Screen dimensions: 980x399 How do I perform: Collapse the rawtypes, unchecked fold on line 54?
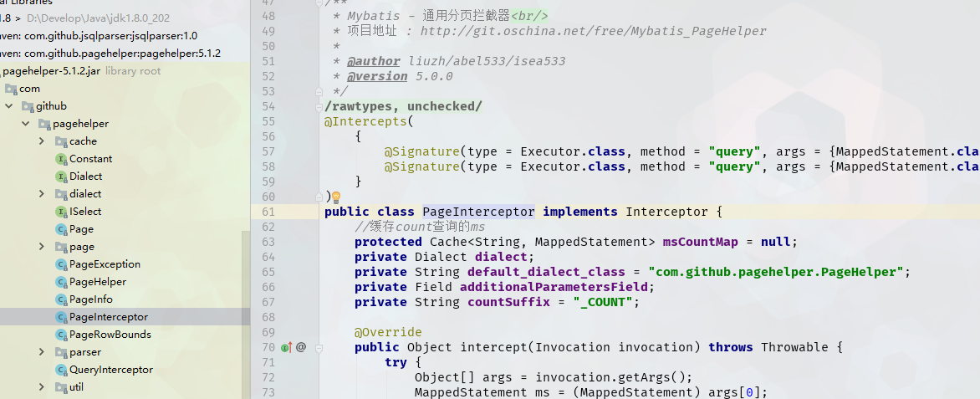tap(319, 107)
